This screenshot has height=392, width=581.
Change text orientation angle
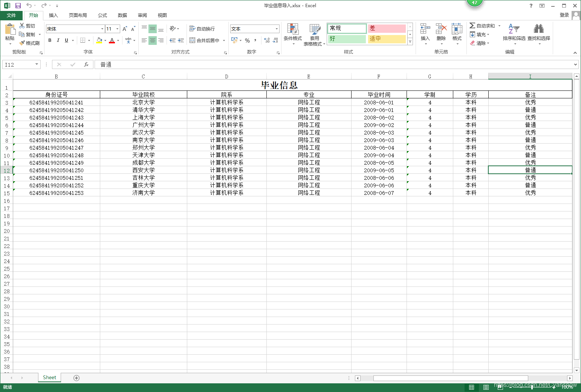coord(173,29)
